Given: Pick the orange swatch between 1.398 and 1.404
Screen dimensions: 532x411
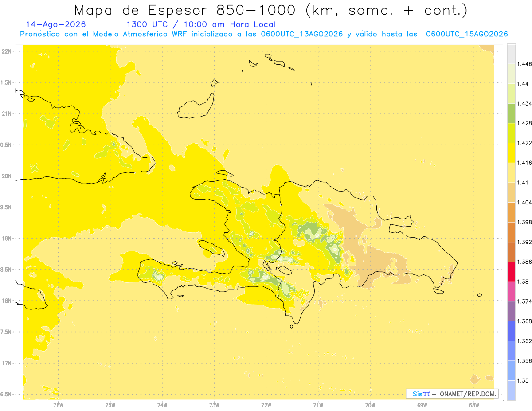Looking at the screenshot, I should 511,212.
